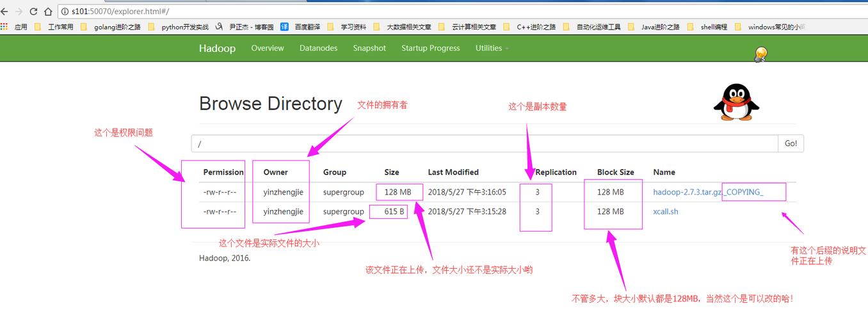Open the Startup Progress tab
Viewport: 868px width, 320px height.
coord(431,48)
